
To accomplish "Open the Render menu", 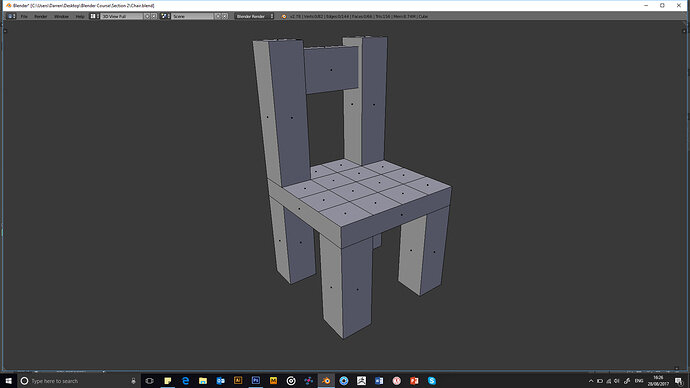I will click(41, 16).
